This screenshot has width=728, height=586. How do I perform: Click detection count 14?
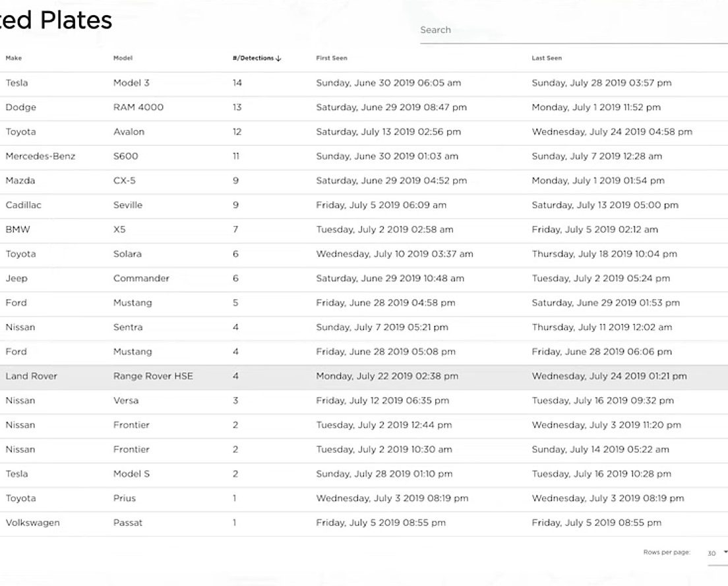(237, 82)
